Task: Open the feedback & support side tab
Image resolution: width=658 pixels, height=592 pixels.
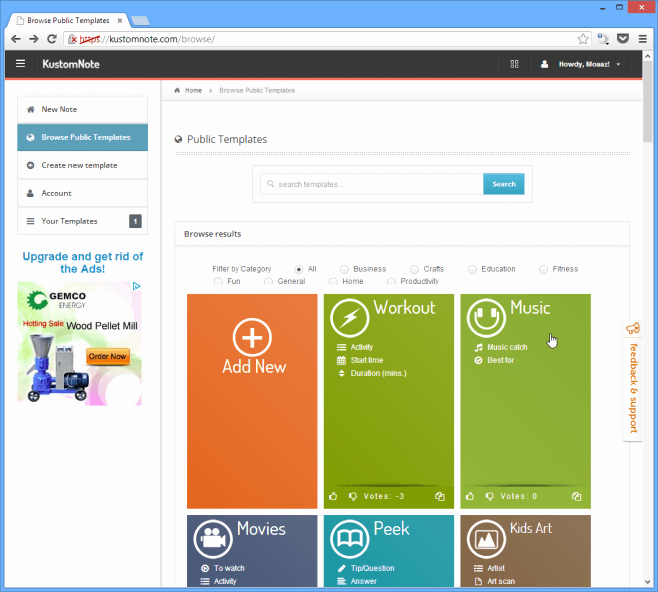Action: [632, 381]
